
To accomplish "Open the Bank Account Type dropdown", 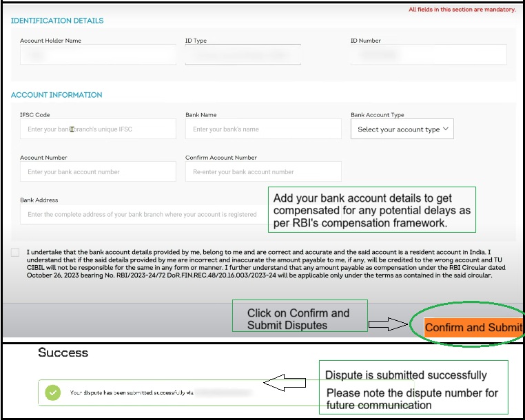I will click(402, 129).
